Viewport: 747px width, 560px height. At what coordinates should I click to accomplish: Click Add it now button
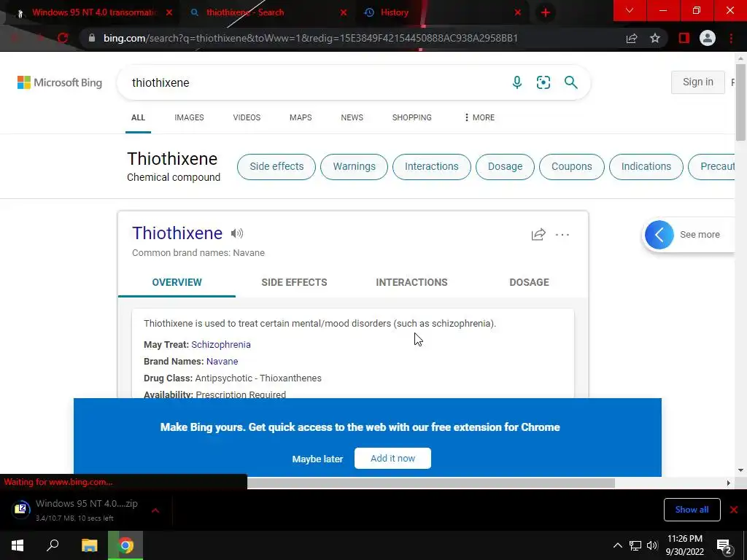point(392,458)
